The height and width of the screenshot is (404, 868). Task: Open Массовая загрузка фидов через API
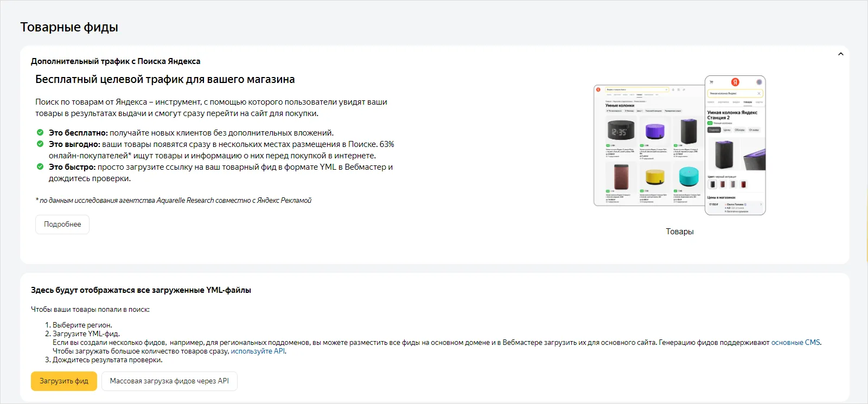(169, 381)
